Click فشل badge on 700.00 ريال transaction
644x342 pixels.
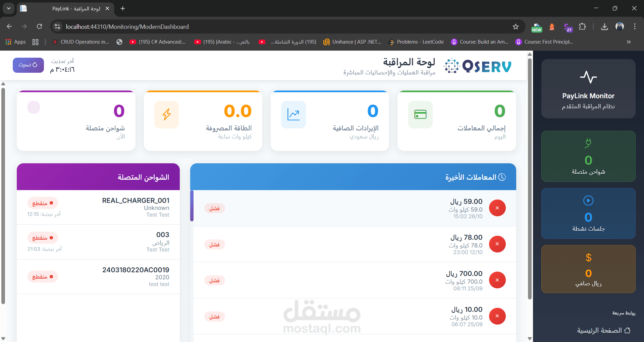215,280
